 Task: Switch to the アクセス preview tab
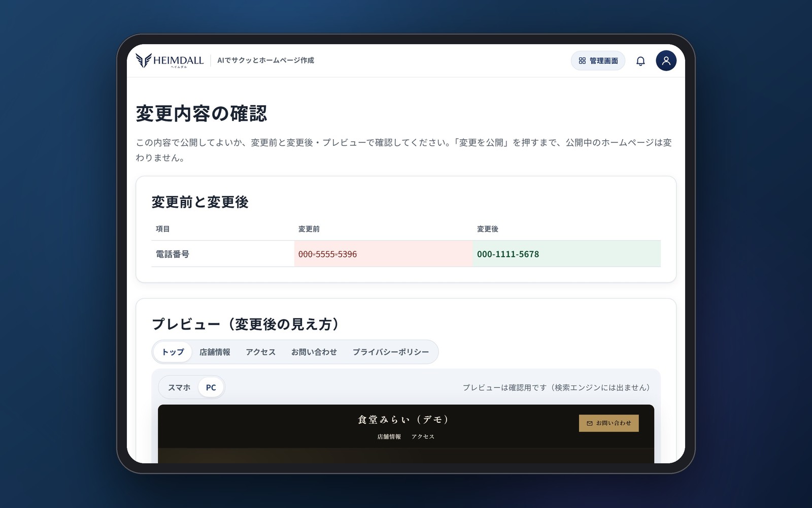[260, 352]
